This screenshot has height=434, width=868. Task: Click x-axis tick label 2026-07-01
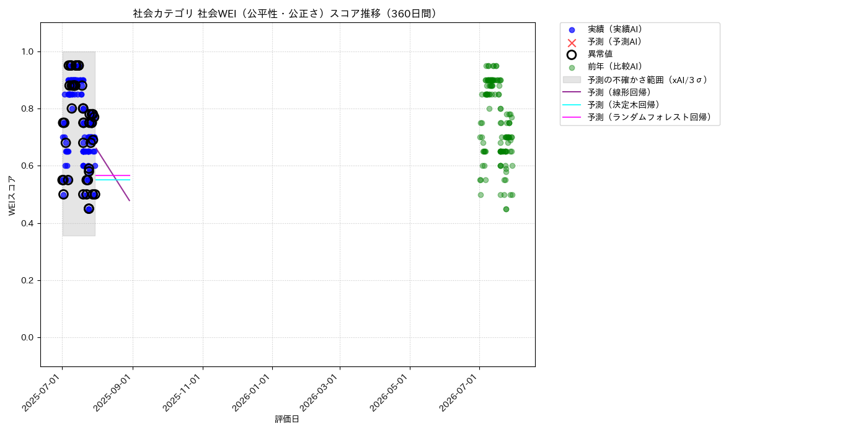point(460,392)
